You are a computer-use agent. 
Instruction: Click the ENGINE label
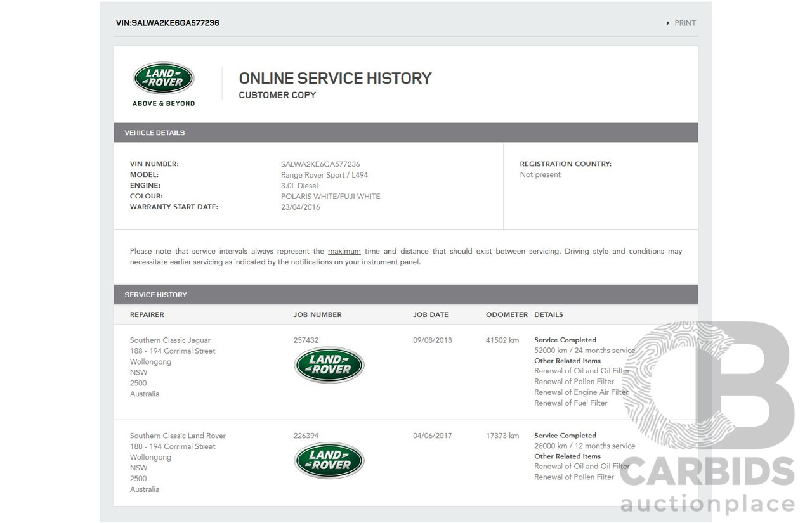point(145,186)
